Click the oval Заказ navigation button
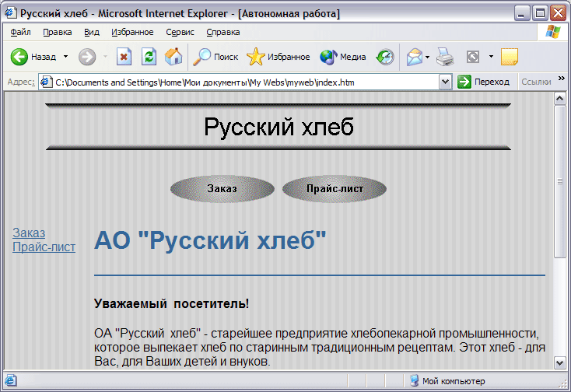 pyautogui.click(x=222, y=188)
